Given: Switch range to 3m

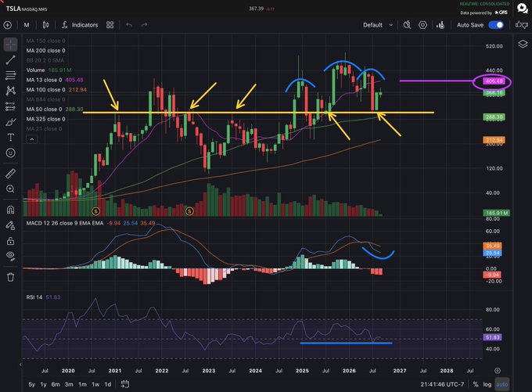Looking at the screenshot, I should tap(69, 384).
